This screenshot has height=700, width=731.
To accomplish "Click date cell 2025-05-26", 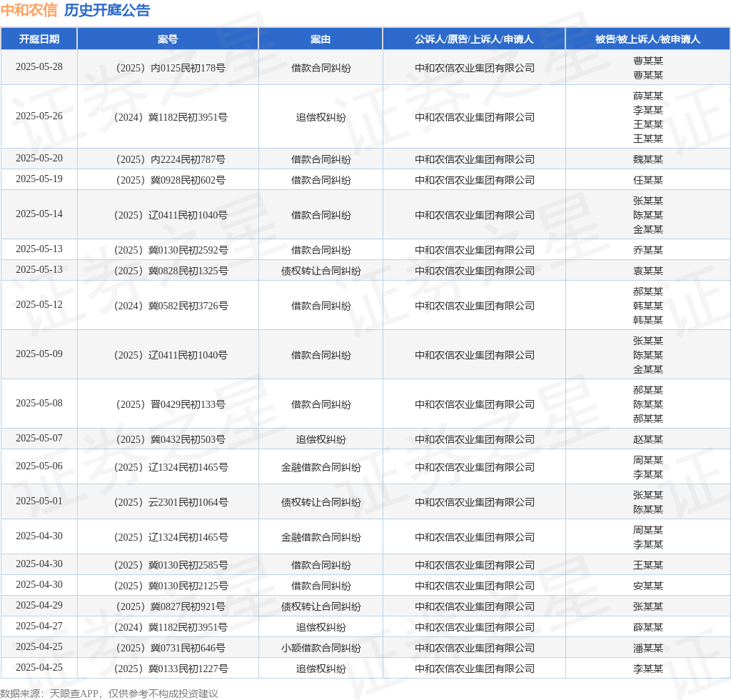I will (x=39, y=116).
